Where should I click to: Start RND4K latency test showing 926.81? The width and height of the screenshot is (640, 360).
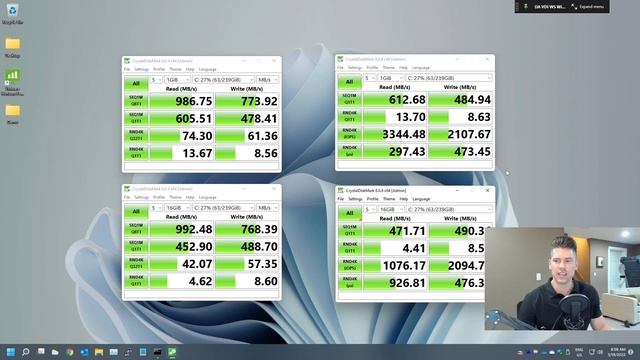[350, 282]
